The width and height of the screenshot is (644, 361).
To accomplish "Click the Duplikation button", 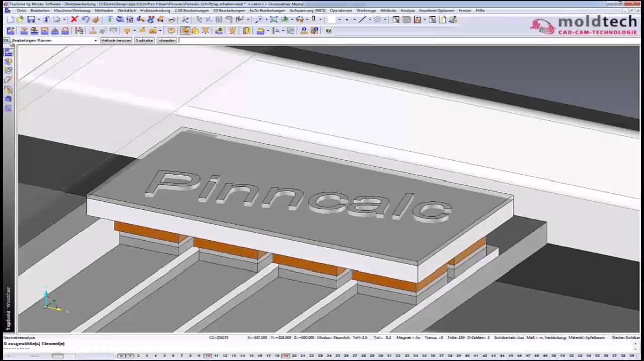I will 144,40.
